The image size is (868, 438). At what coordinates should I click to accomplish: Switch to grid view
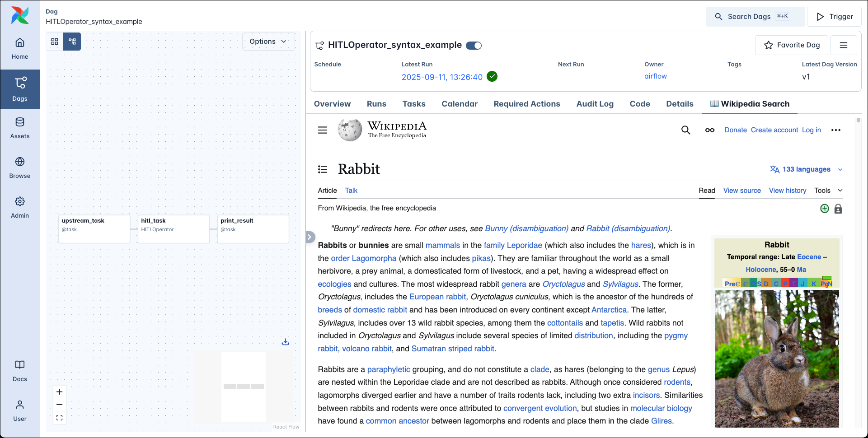[55, 42]
